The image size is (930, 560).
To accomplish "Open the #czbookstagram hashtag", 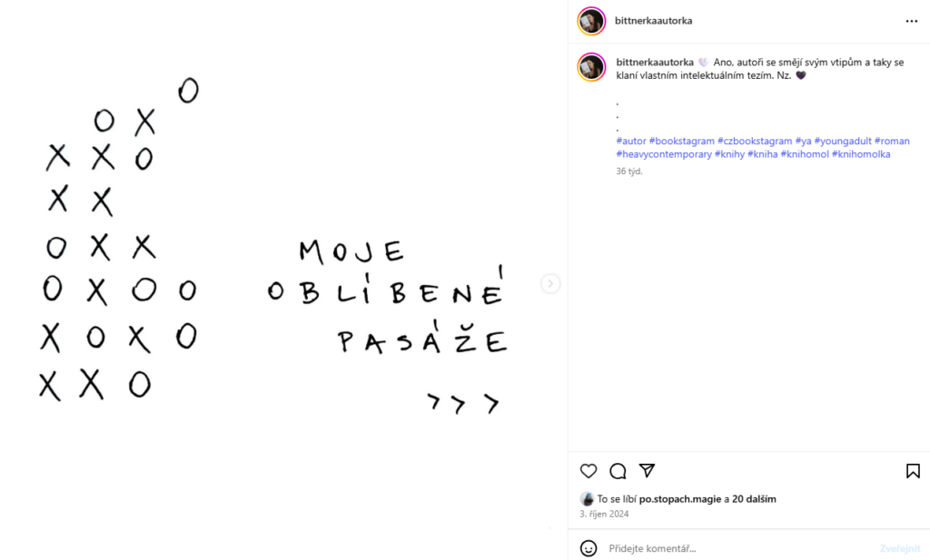I will (x=755, y=141).
